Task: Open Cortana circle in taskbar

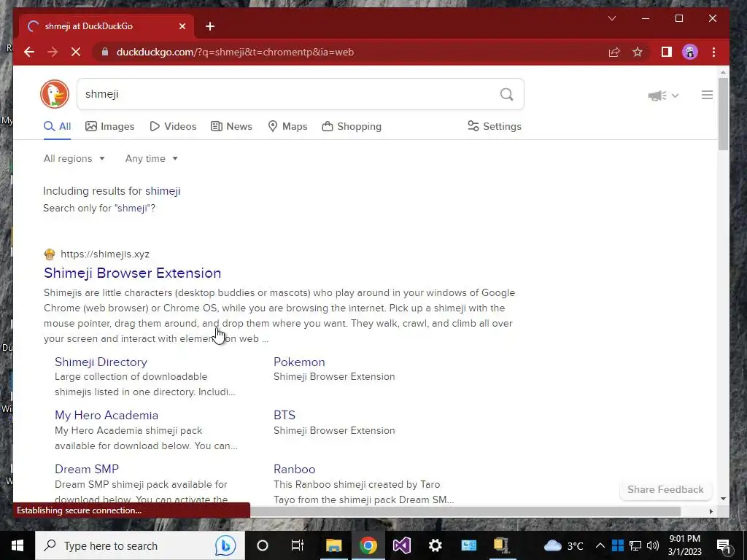Action: (263, 545)
